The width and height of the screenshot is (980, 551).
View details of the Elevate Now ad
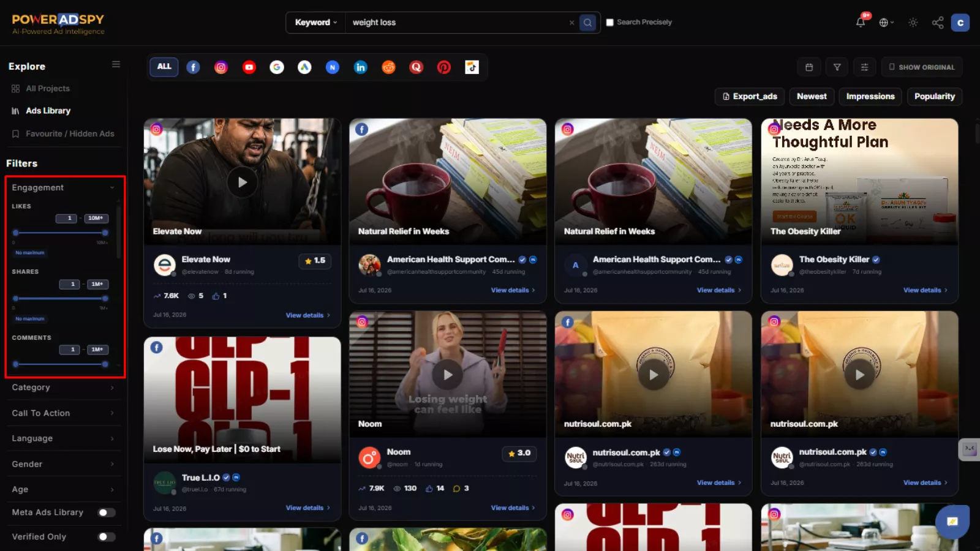[307, 315]
